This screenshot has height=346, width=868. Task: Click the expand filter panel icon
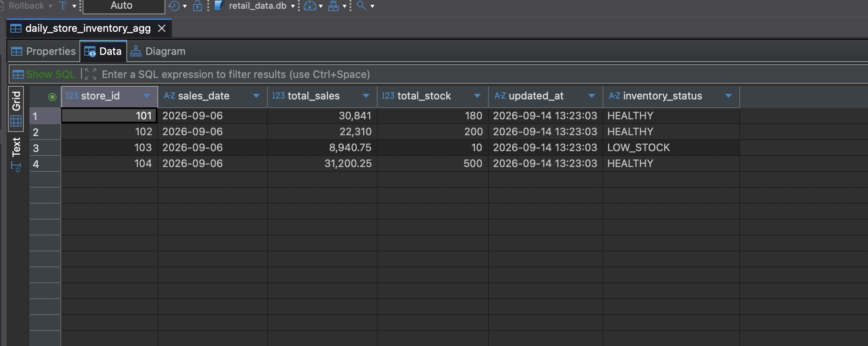pos(91,74)
